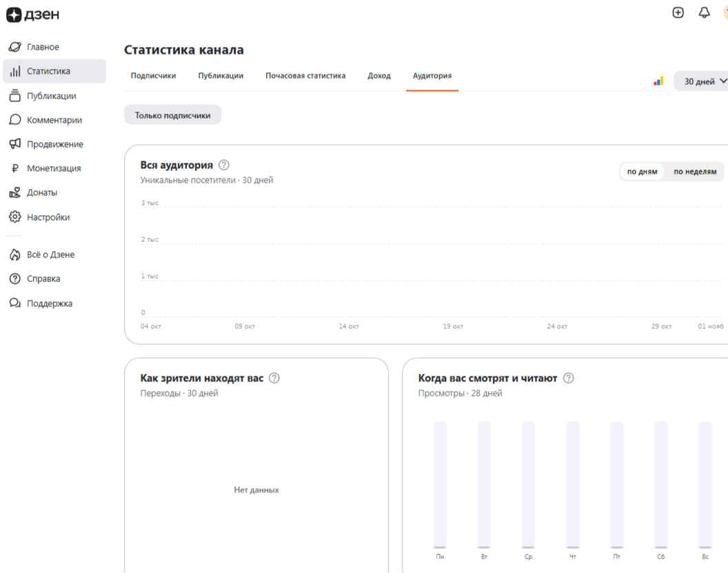Switch chart to по дням
This screenshot has width=728, height=573.
click(x=642, y=172)
